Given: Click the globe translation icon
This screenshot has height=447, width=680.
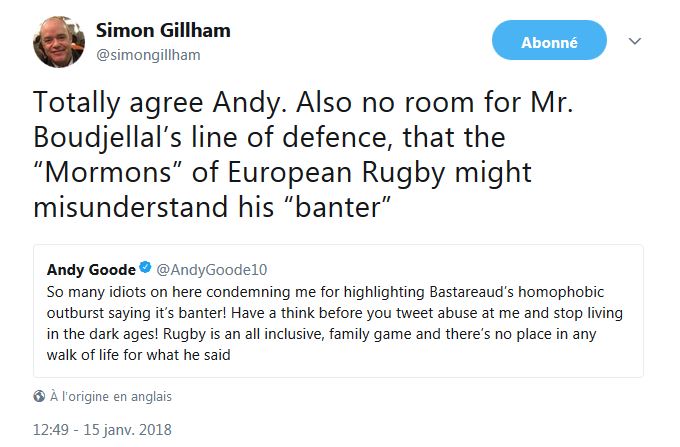Looking at the screenshot, I should coord(39,396).
